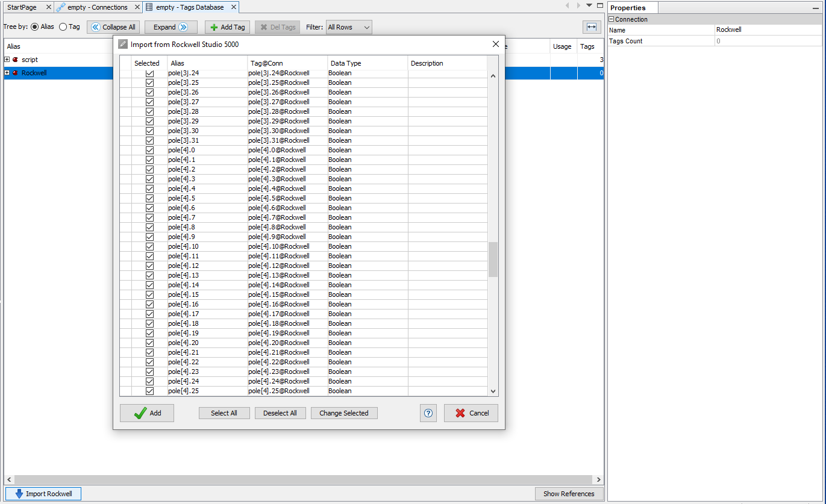The height and width of the screenshot is (504, 826).
Task: Uncheck the pole[3].31 checkbox
Action: 150,140
